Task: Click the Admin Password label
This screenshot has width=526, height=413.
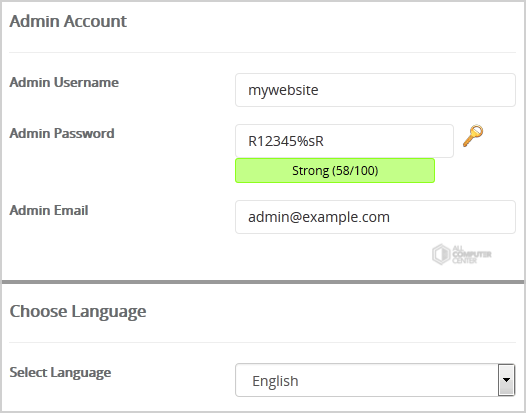Action: 62,134
